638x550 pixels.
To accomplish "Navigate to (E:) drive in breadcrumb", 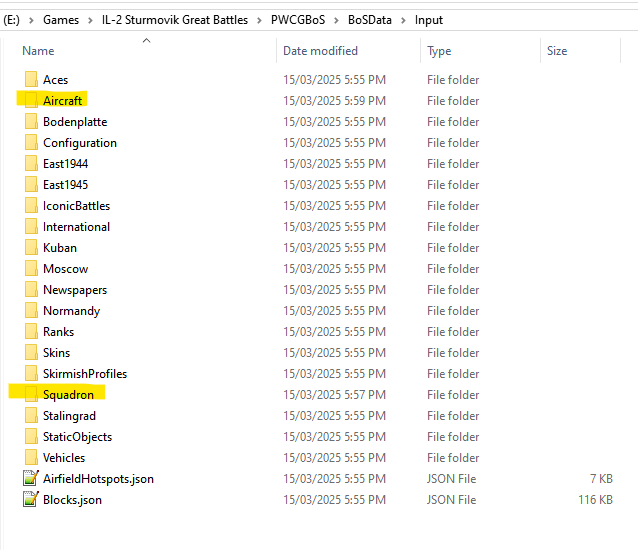I will 11,20.
